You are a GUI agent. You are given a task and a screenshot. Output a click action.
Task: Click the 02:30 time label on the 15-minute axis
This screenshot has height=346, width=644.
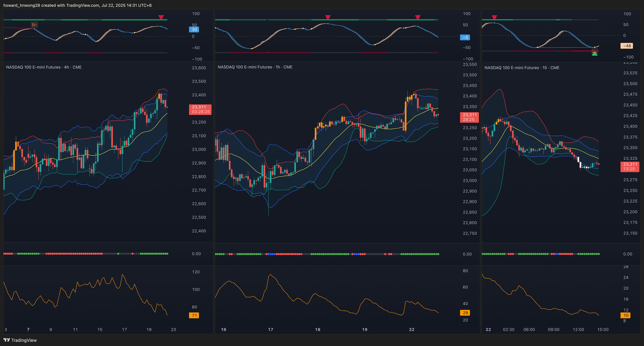pos(509,330)
